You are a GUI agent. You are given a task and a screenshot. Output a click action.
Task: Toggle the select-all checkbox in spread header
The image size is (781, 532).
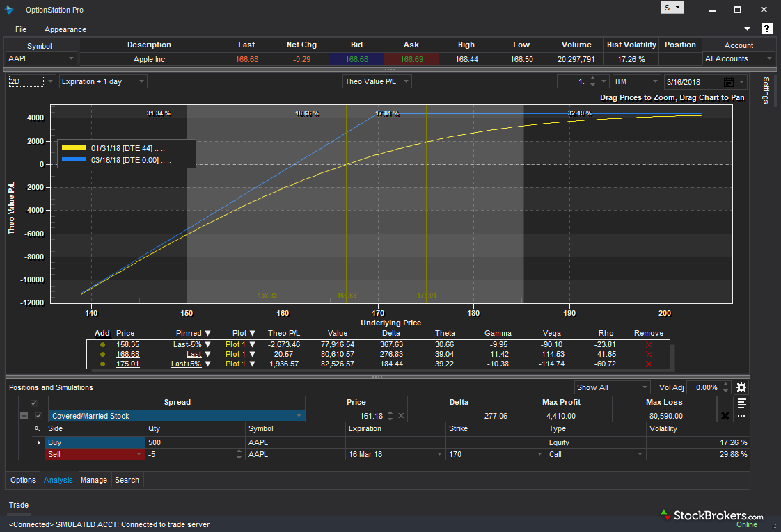pos(33,403)
